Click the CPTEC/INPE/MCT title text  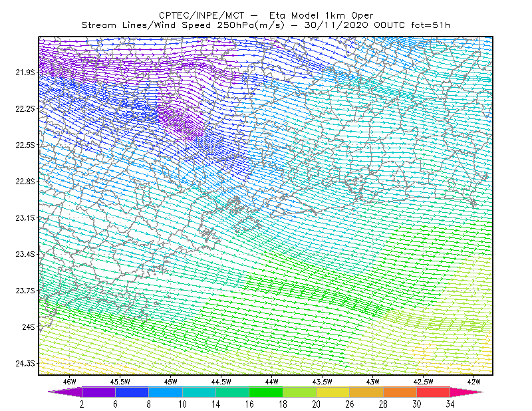tap(201, 15)
